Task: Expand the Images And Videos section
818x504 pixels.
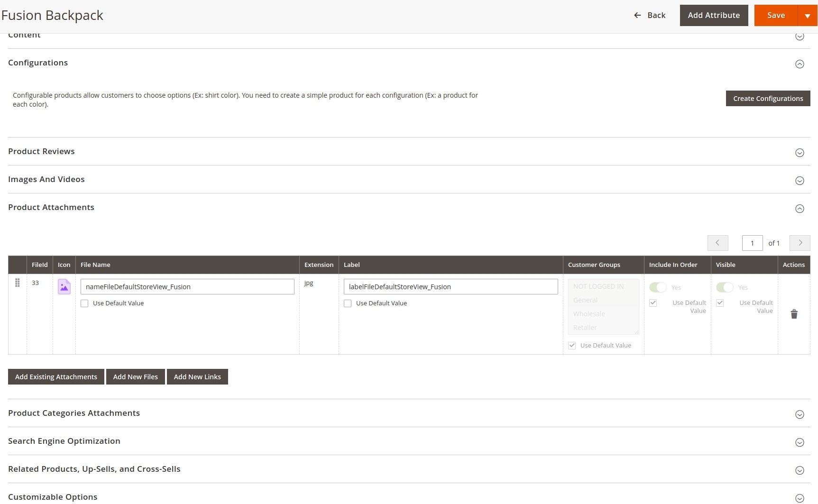Action: tap(799, 181)
